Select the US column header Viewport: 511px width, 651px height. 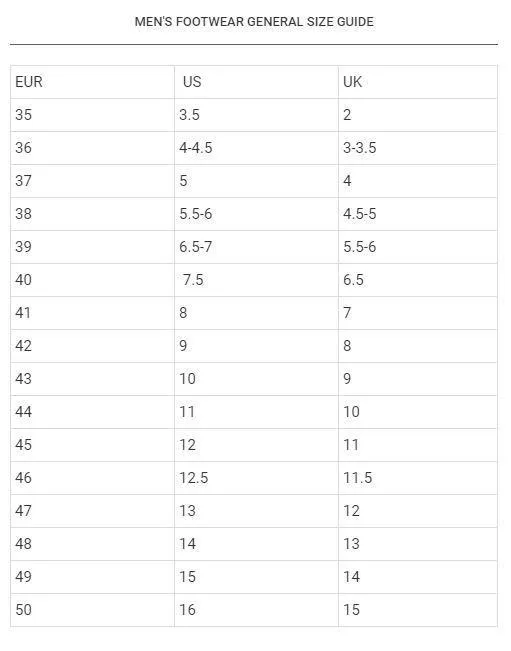click(x=256, y=82)
